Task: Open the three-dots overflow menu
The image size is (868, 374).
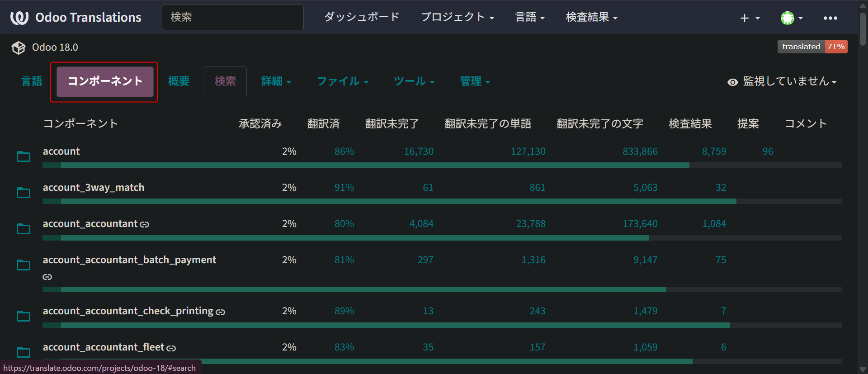Action: pos(830,18)
